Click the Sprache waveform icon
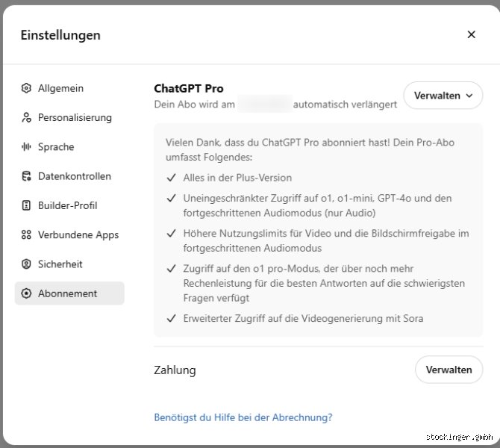Viewport: 500px width, 448px height. [26, 147]
